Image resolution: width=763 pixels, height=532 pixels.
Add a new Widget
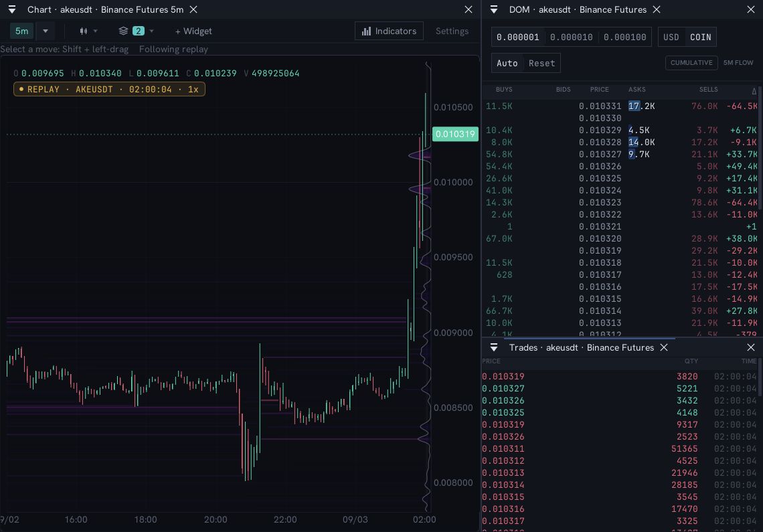tap(193, 31)
